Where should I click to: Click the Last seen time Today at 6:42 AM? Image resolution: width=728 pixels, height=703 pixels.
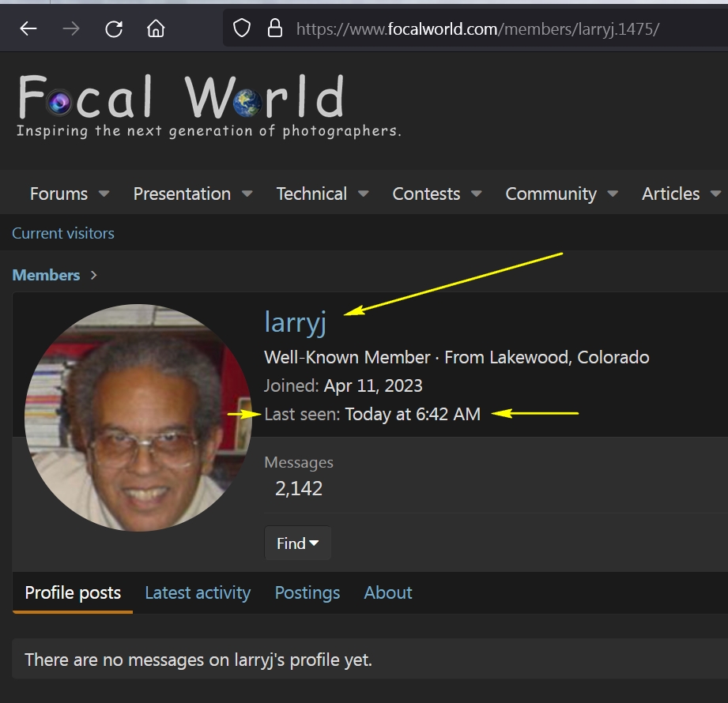413,414
